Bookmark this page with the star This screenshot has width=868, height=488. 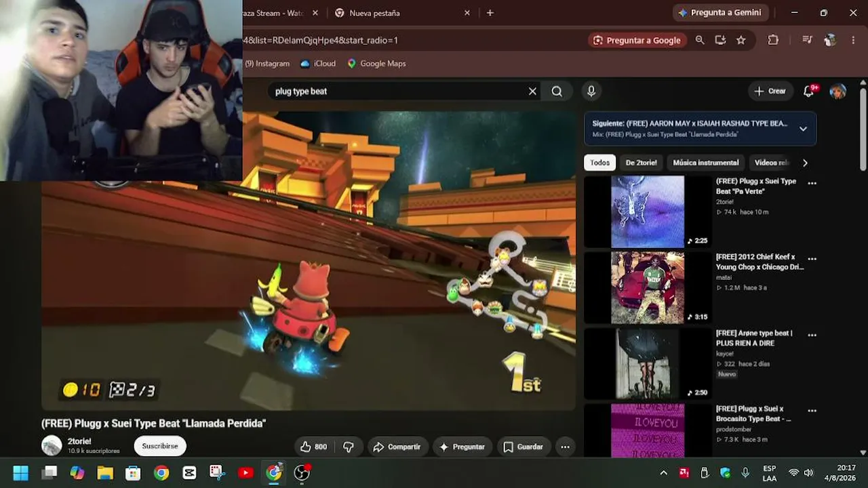741,41
